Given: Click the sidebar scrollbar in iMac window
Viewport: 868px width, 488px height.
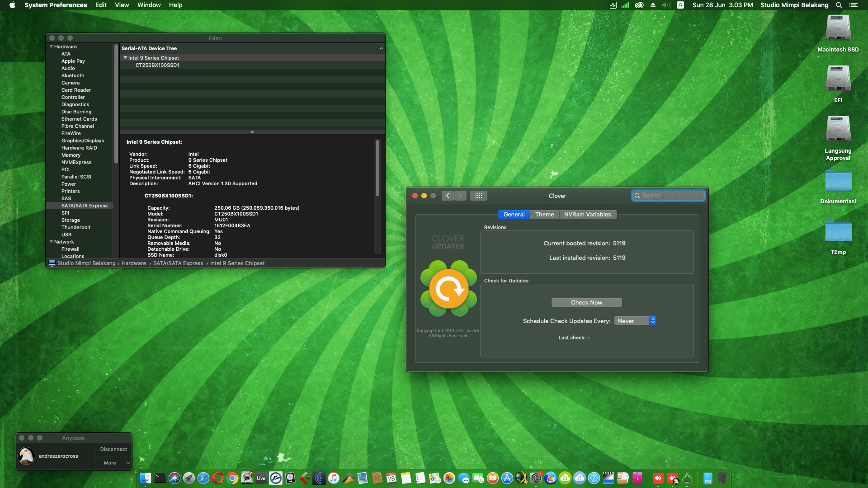Looking at the screenshot, I should (x=116, y=104).
